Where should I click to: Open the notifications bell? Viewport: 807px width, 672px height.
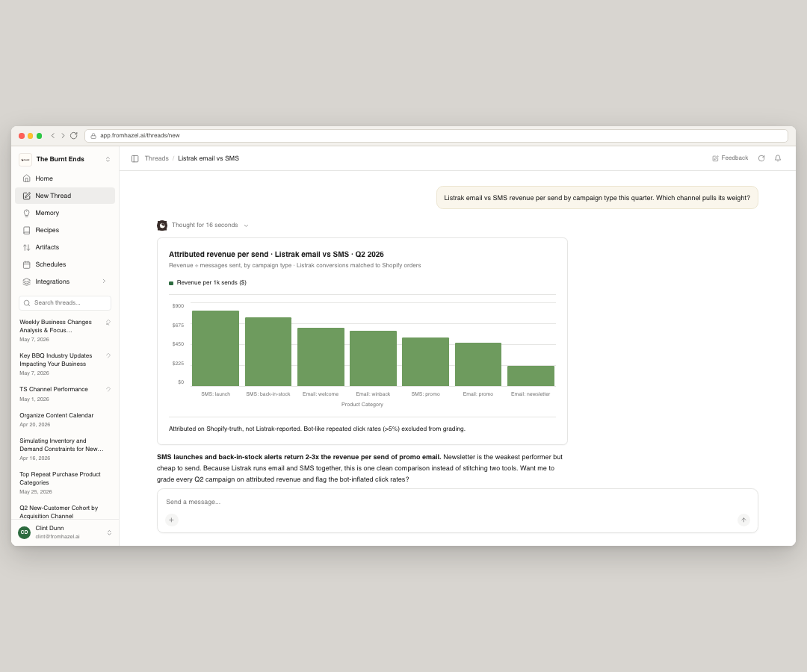click(x=778, y=158)
